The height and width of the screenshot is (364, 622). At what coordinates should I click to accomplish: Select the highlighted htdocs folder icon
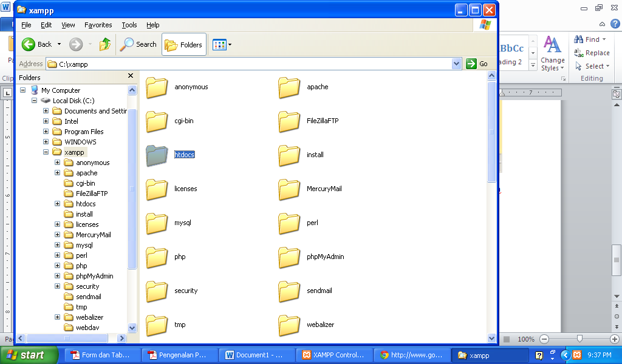(x=157, y=155)
